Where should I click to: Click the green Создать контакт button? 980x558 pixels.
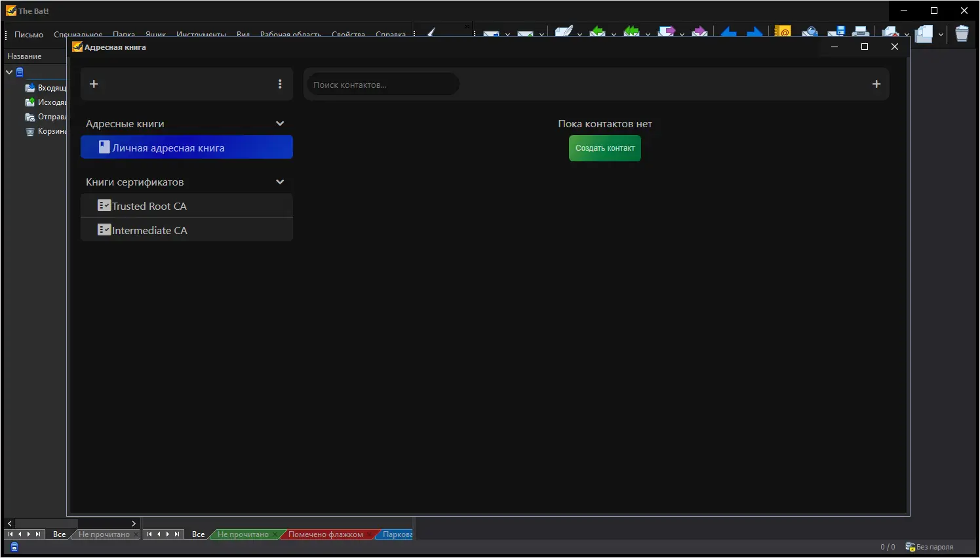click(x=605, y=148)
